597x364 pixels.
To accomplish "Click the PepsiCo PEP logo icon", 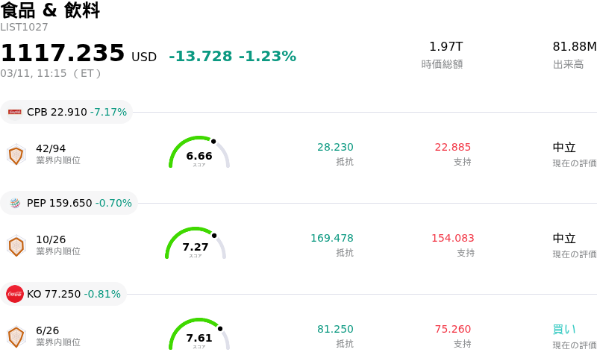I will point(15,203).
